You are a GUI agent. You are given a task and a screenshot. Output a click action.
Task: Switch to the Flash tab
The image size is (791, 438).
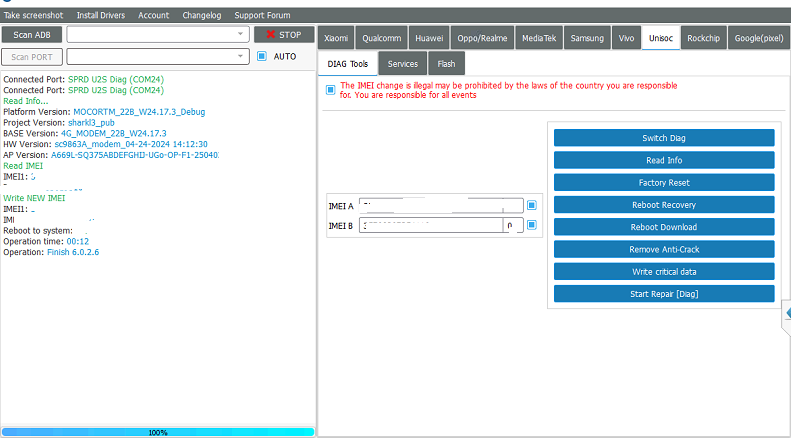pos(446,64)
